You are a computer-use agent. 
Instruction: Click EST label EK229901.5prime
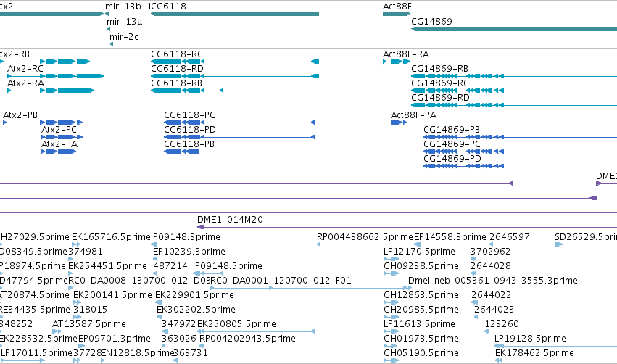click(194, 296)
